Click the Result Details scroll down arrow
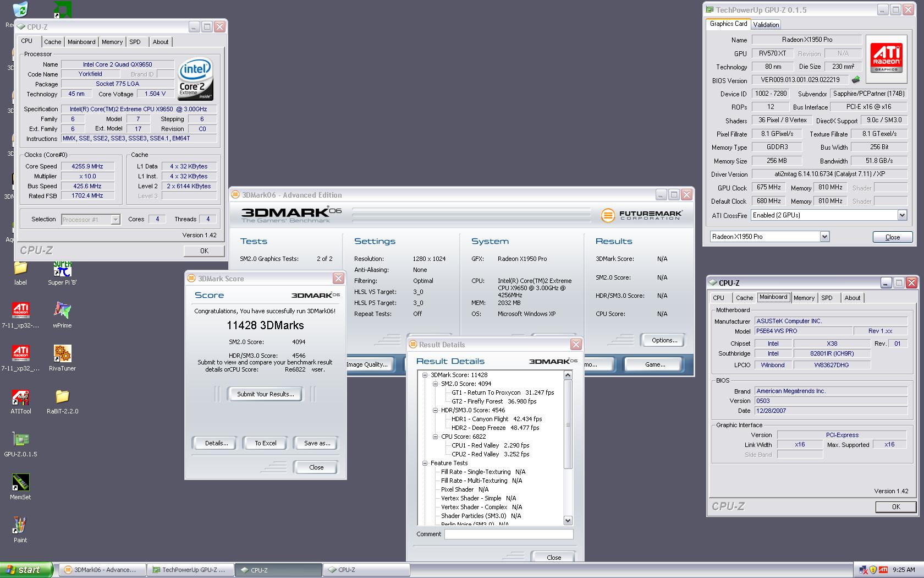Image resolution: width=924 pixels, height=578 pixels. (x=568, y=520)
